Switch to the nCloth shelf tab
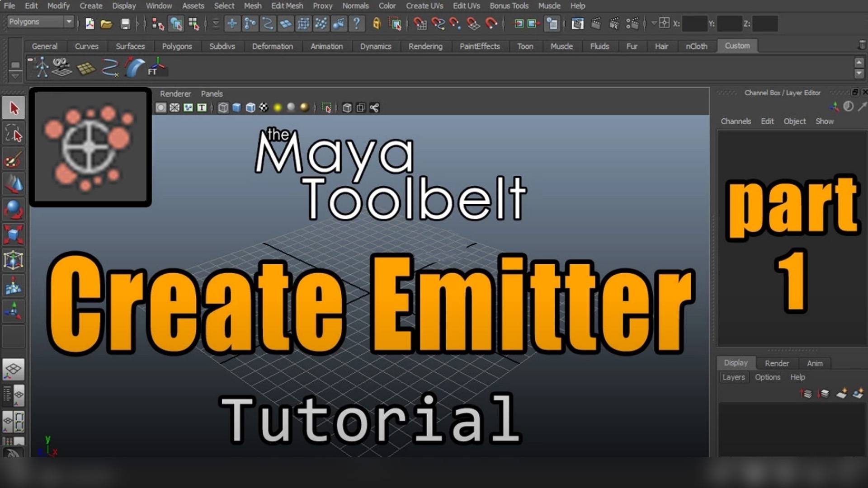 tap(696, 46)
